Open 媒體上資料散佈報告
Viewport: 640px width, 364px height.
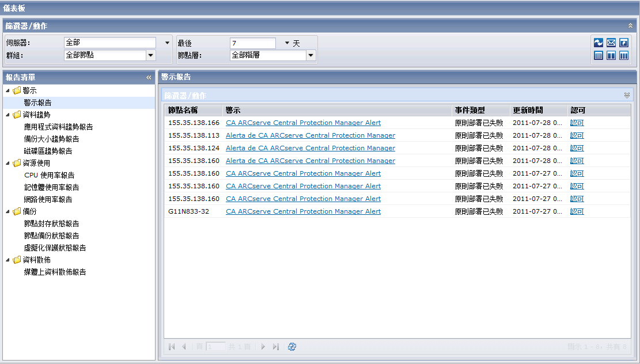(x=55, y=272)
